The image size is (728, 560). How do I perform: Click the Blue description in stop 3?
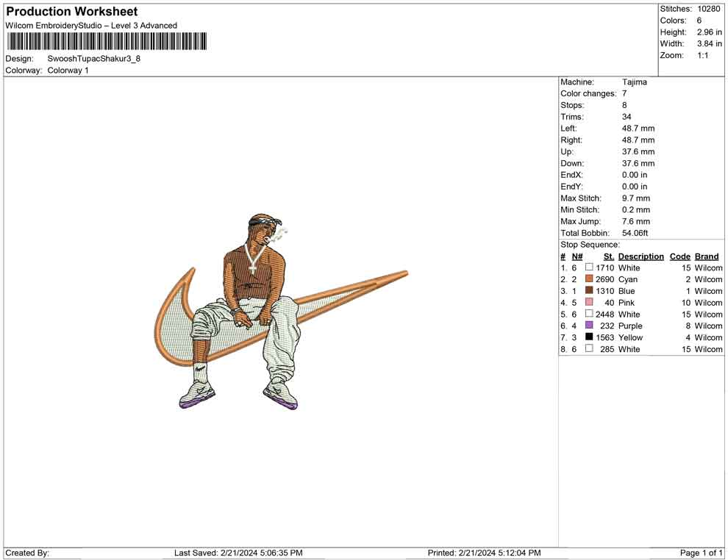pos(627,291)
